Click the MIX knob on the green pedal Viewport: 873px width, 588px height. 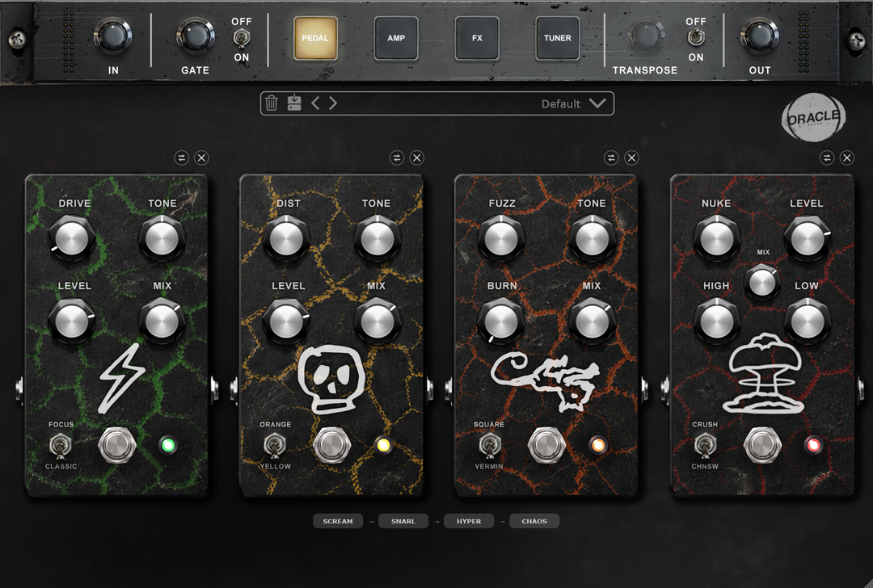(x=162, y=321)
